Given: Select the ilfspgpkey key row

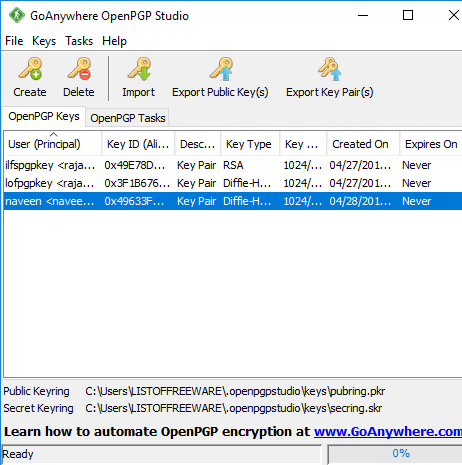Looking at the screenshot, I should point(233,165).
